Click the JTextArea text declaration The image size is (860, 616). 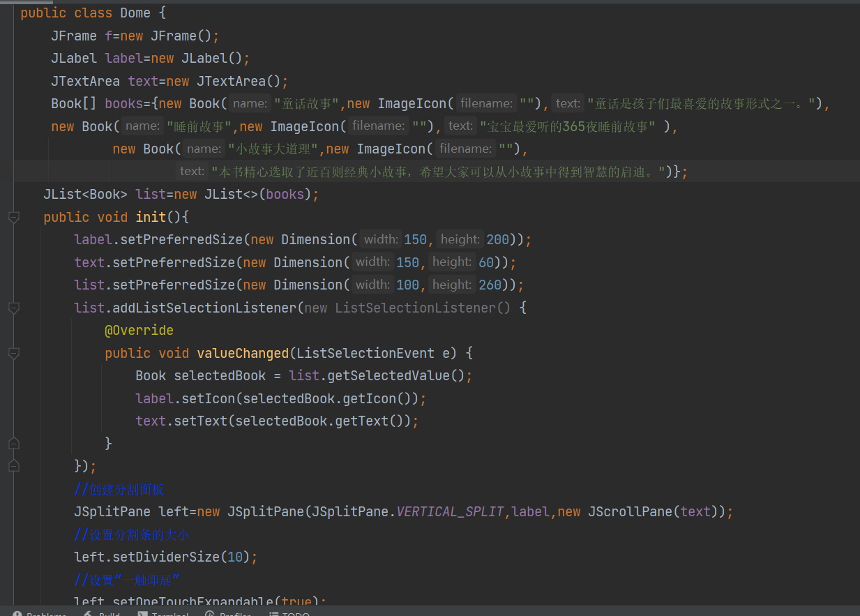point(169,81)
